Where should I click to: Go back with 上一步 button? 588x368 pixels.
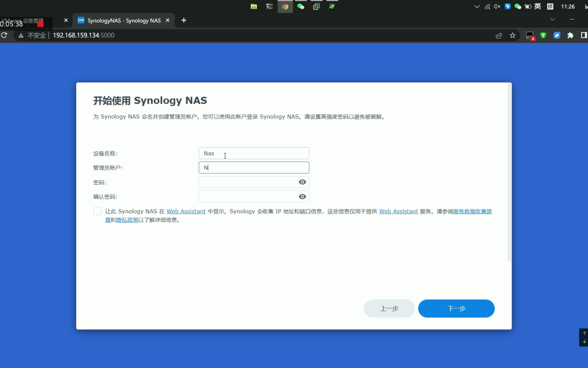tap(389, 308)
